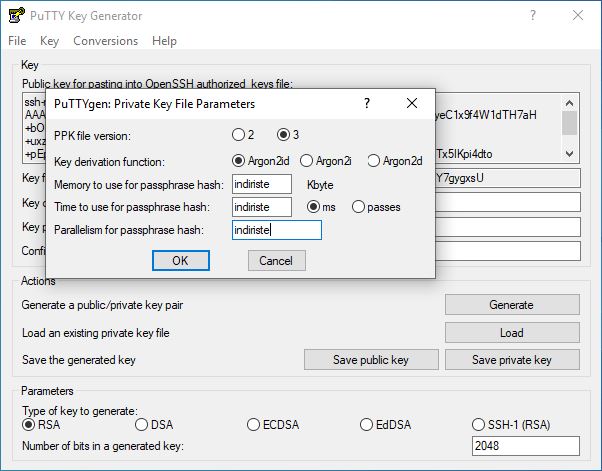This screenshot has height=471, width=602.
Task: Close the Private Key File Parameters dialog
Action: tap(412, 103)
